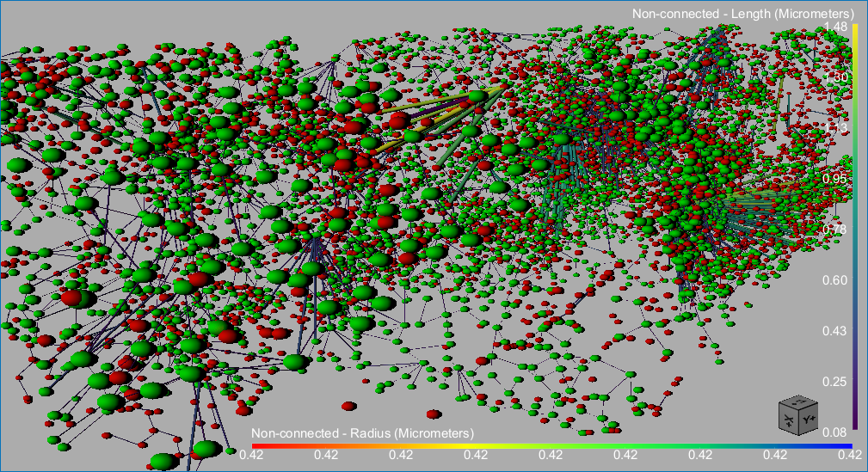Image resolution: width=868 pixels, height=472 pixels.
Task: Click the 1.13 tick label on Length scale
Action: point(835,128)
